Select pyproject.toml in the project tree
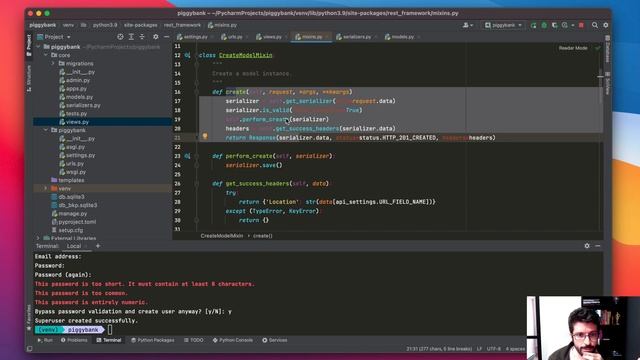 click(77, 222)
